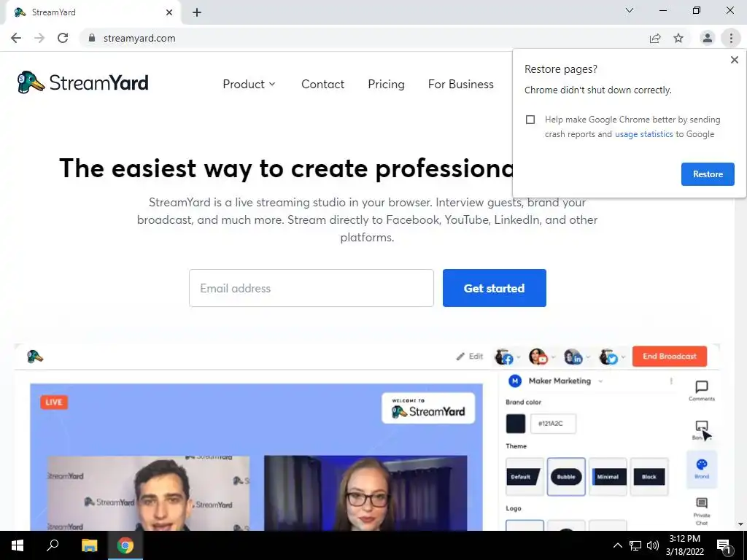Click the Edit pencil in studio preview

[x=469, y=356]
